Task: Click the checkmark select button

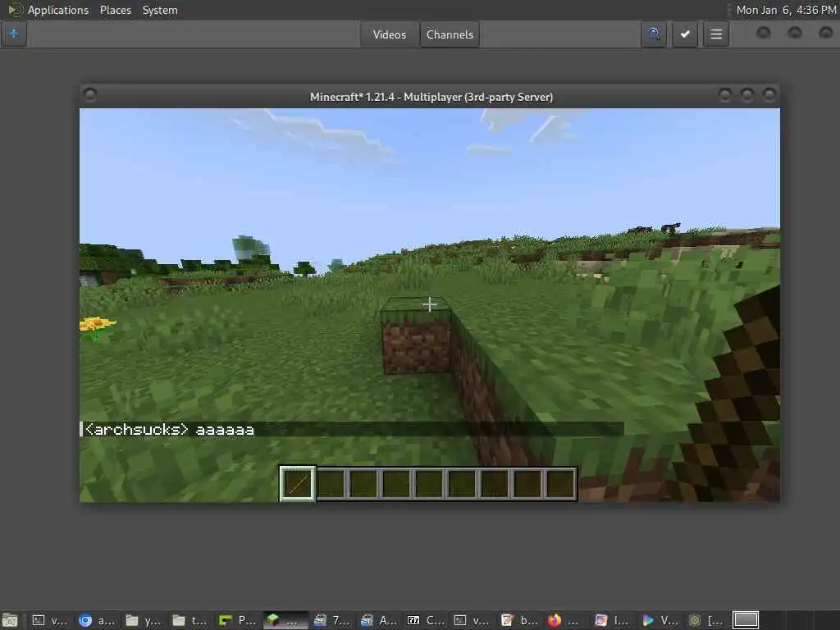Action: [685, 34]
